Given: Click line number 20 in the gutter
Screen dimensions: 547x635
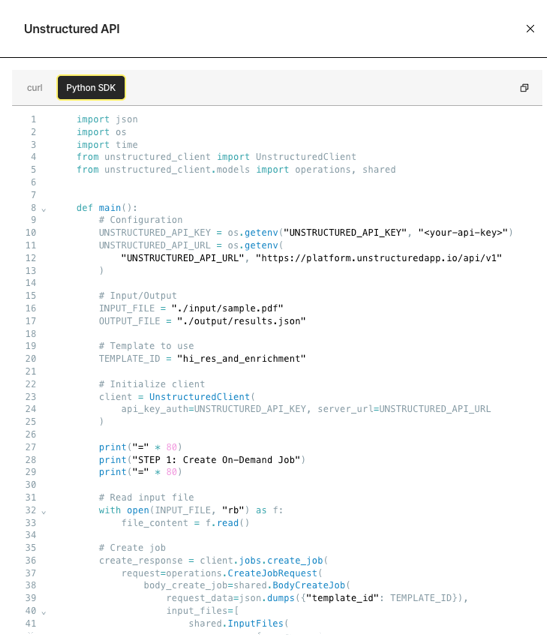Looking at the screenshot, I should tap(31, 359).
